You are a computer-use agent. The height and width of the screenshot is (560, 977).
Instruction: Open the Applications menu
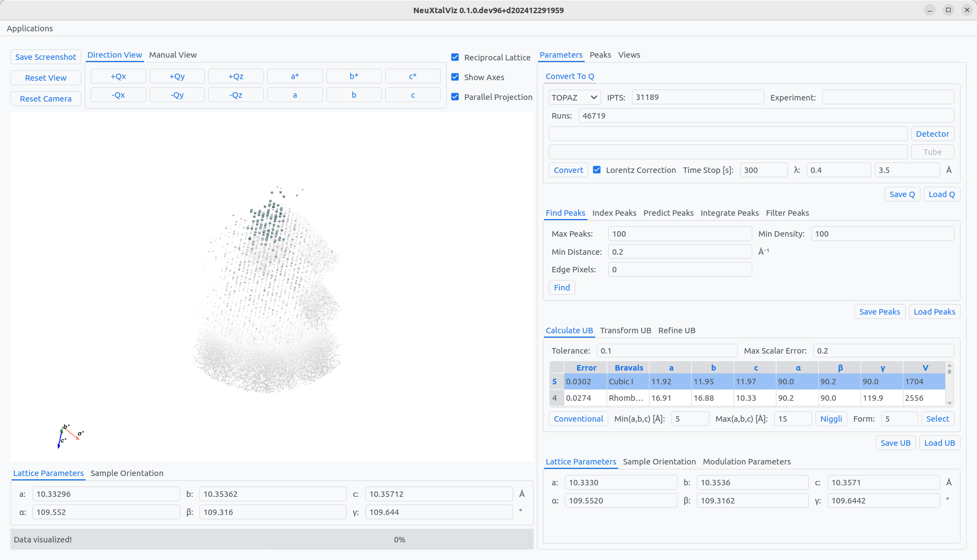coord(30,28)
